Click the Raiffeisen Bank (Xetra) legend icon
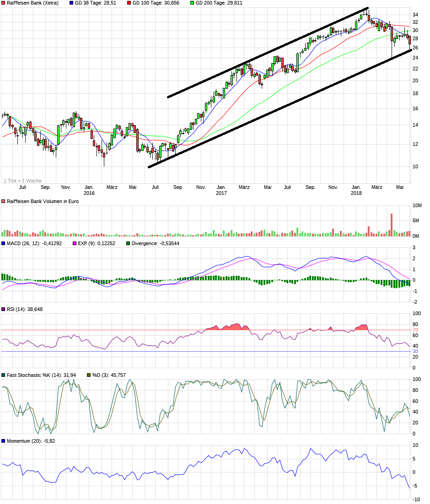Image resolution: width=430 pixels, height=504 pixels. [4, 4]
